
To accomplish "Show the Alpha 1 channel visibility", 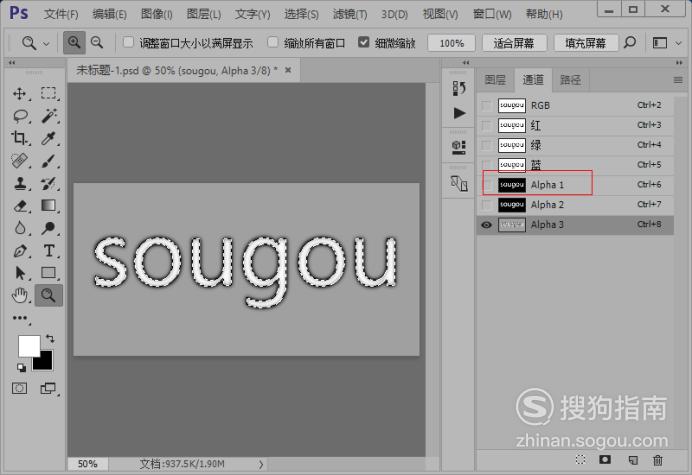I will point(486,185).
